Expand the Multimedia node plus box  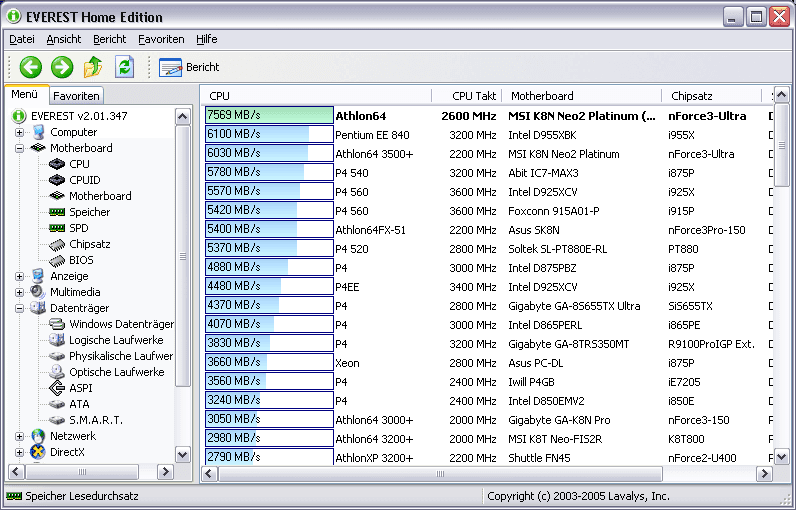point(19,292)
